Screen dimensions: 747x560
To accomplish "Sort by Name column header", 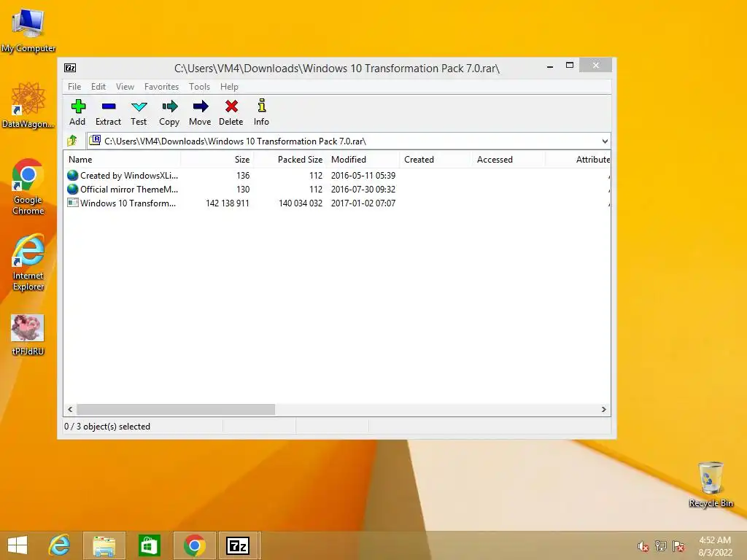I will click(x=122, y=160).
